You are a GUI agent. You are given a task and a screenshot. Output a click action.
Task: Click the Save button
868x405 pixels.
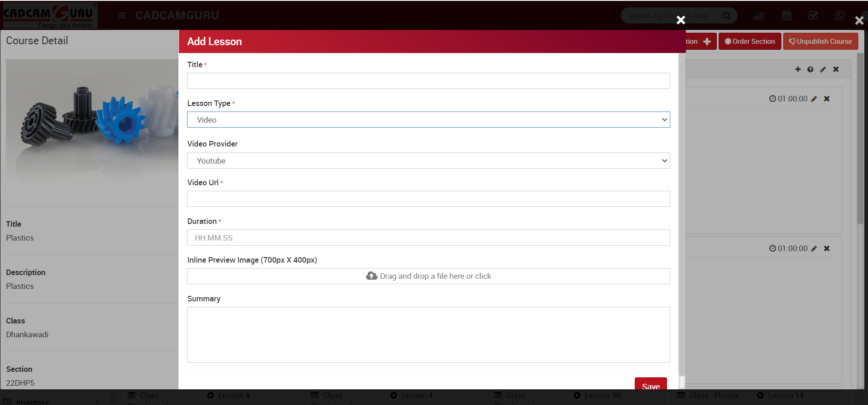coord(650,385)
